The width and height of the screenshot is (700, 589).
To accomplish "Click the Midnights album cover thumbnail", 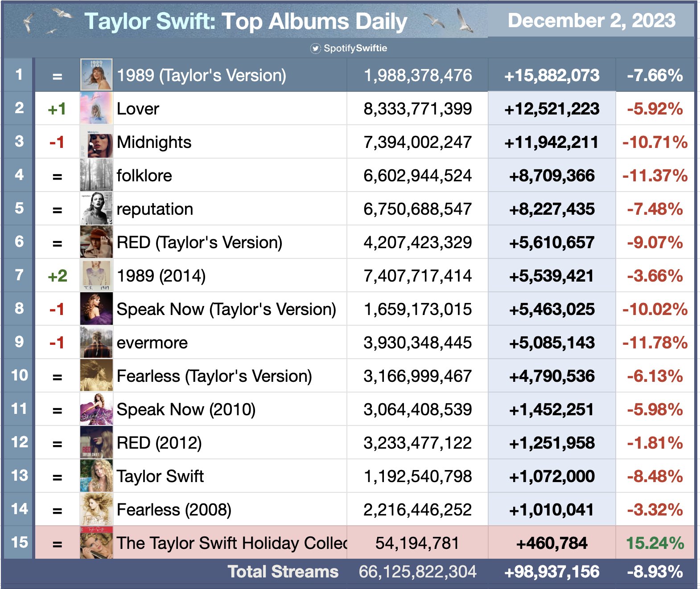I will point(96,142).
